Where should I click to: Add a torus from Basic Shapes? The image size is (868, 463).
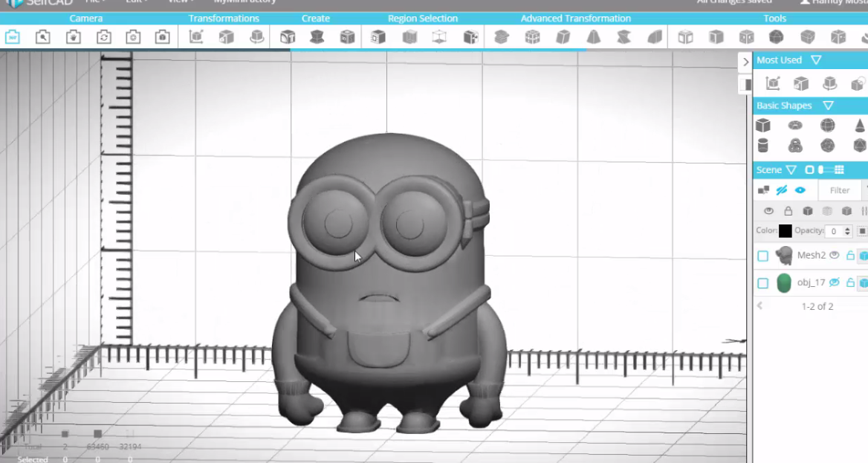[795, 125]
